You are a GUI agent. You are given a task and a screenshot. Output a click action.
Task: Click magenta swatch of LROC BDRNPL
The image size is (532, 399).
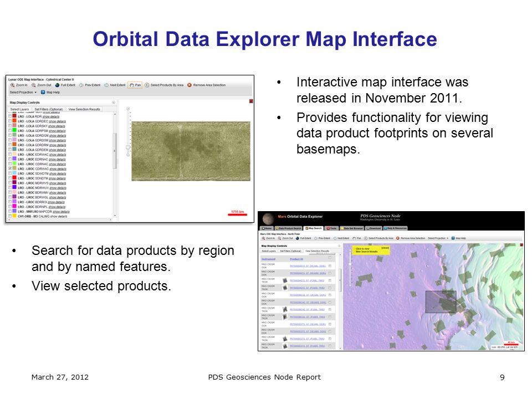[x=14, y=206]
